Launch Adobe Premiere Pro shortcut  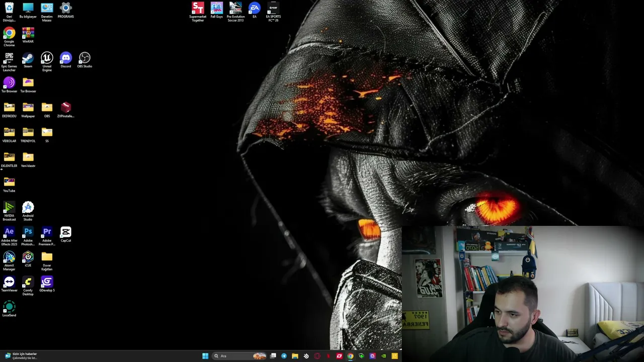pyautogui.click(x=47, y=236)
